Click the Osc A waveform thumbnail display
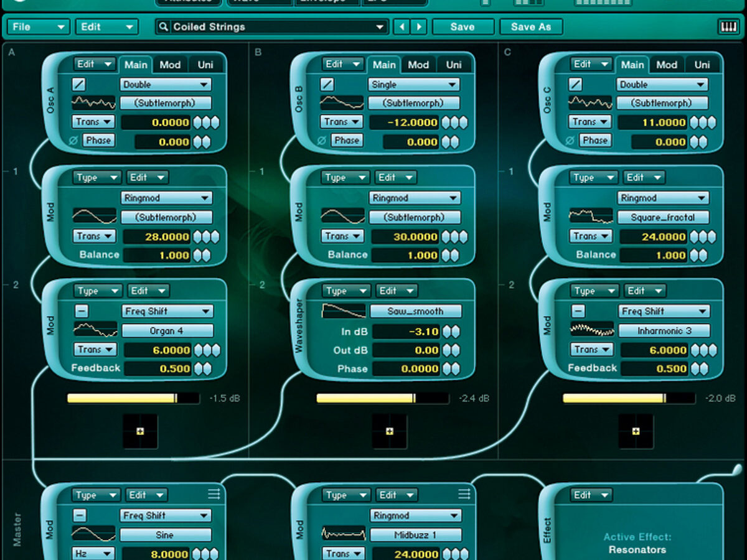The image size is (747, 560). (93, 103)
